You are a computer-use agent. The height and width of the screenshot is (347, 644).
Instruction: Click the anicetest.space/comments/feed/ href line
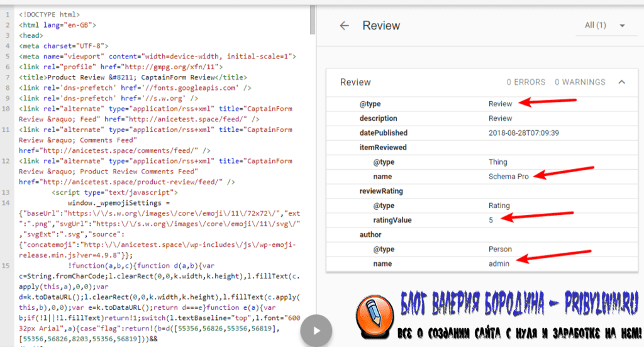tap(114, 151)
